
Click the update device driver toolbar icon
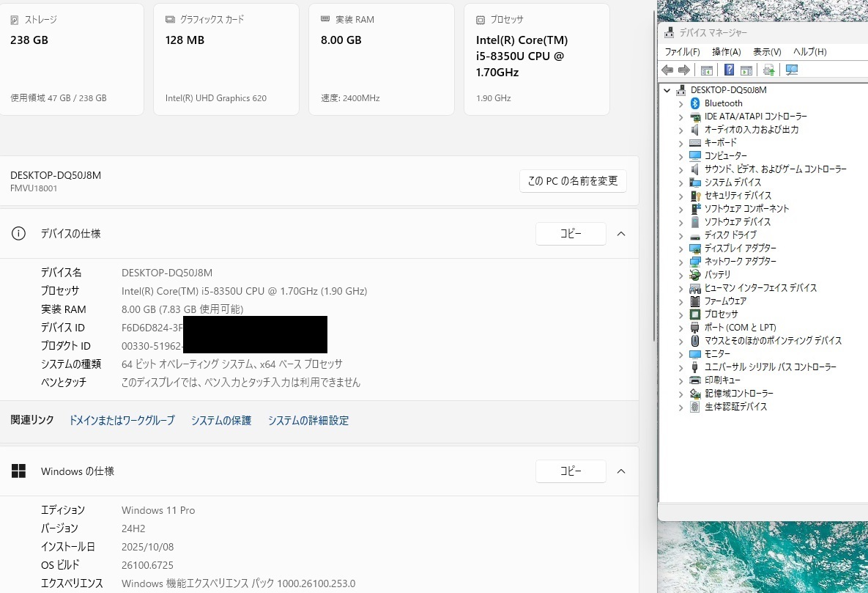click(x=769, y=70)
